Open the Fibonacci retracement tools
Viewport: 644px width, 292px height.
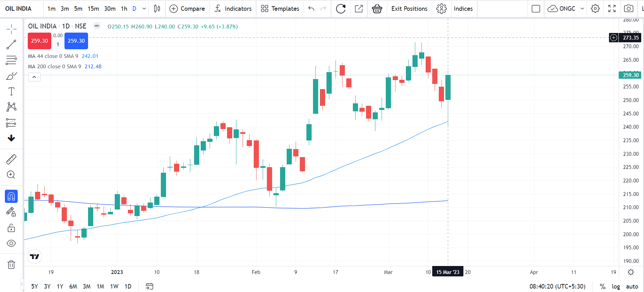11,60
